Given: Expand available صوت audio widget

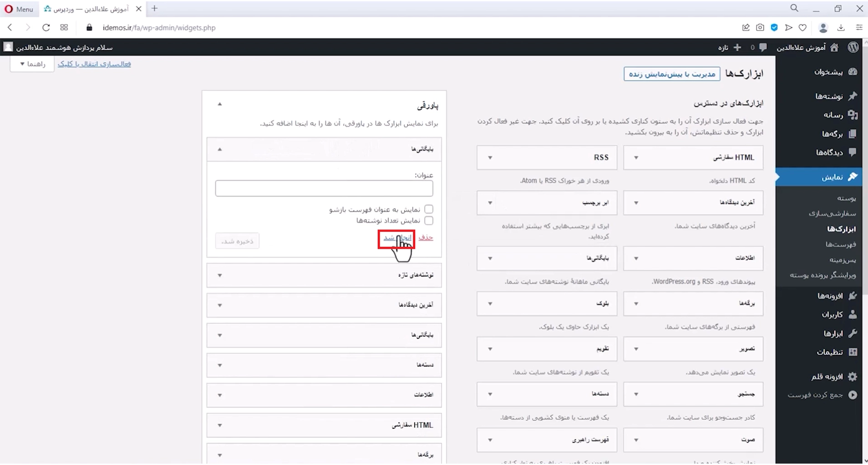Looking at the screenshot, I should click(636, 440).
